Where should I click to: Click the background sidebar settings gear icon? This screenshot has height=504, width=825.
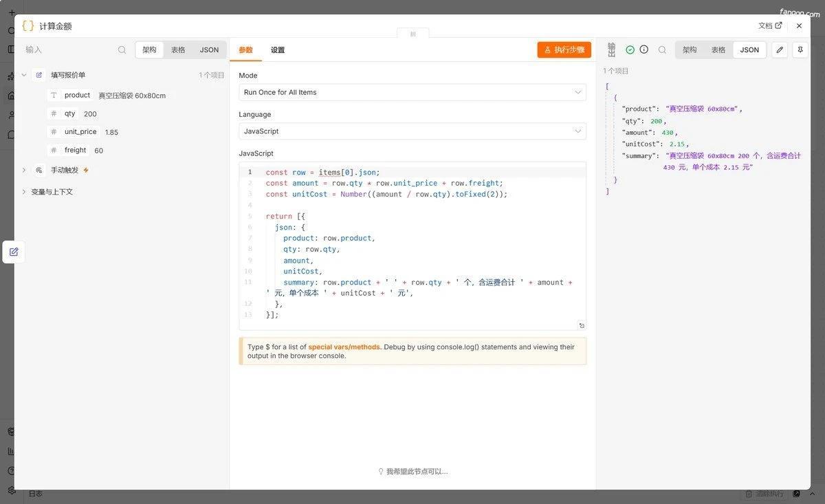pos(11,490)
